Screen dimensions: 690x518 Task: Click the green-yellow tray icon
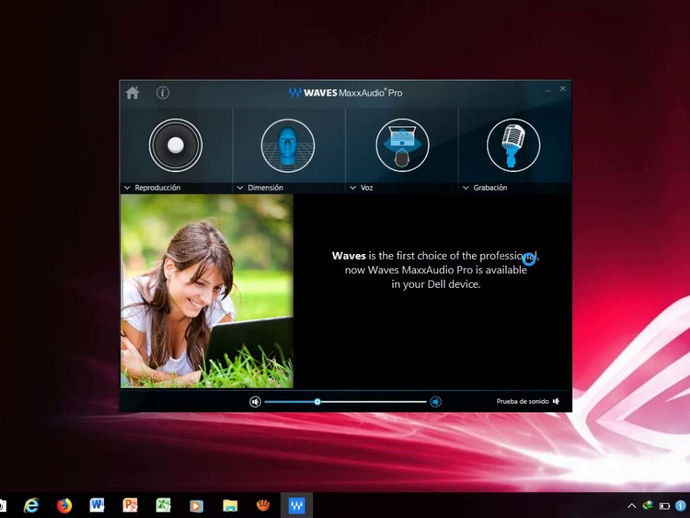tap(648, 506)
